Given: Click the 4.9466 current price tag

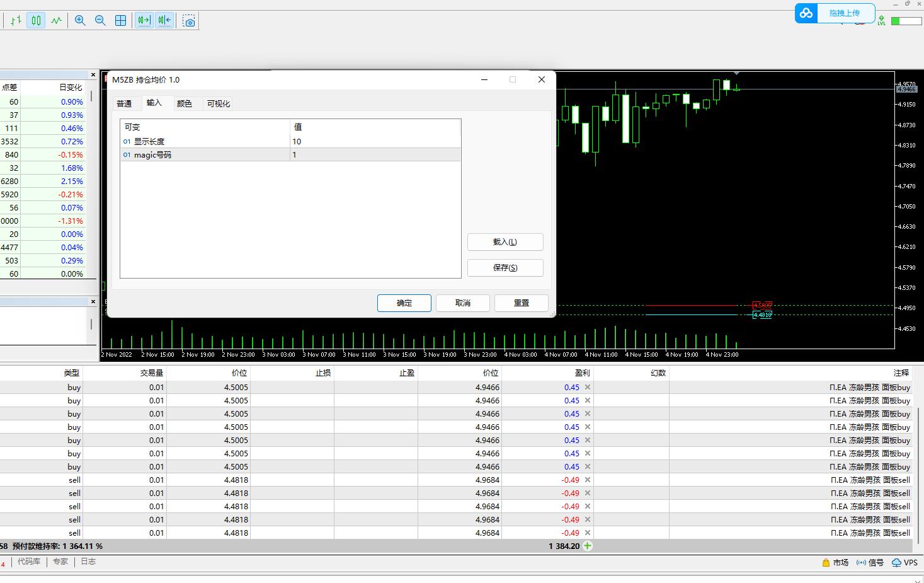Looking at the screenshot, I should click(x=906, y=89).
